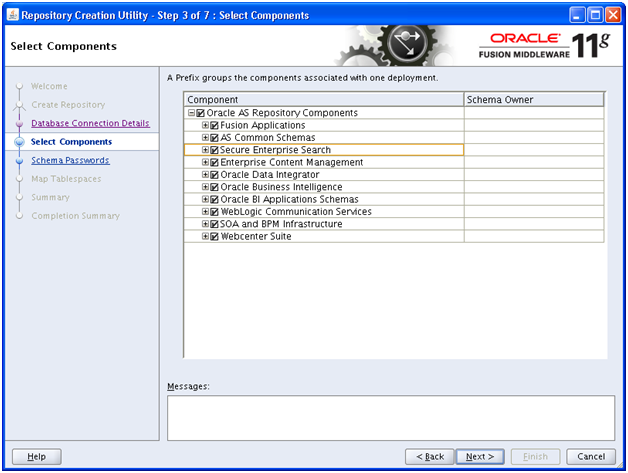Expand the Oracle Business Intelligence node
This screenshot has height=473, width=628.
(x=205, y=187)
